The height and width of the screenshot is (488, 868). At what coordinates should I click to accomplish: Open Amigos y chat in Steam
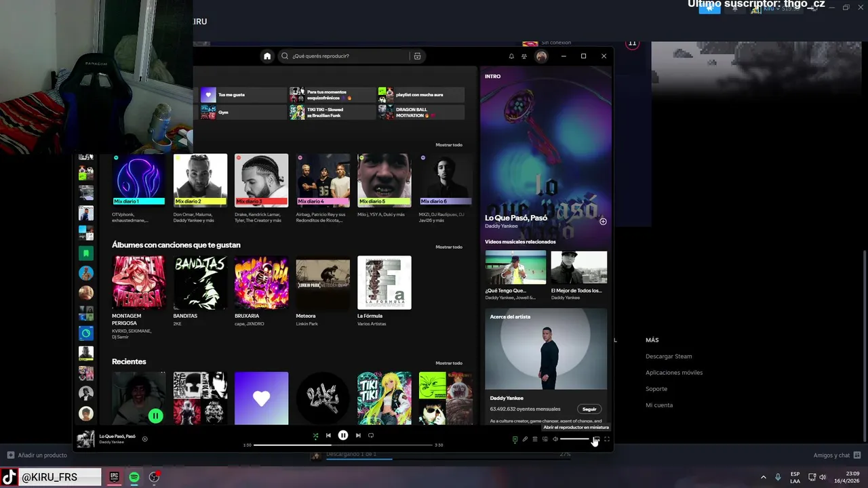tap(837, 455)
